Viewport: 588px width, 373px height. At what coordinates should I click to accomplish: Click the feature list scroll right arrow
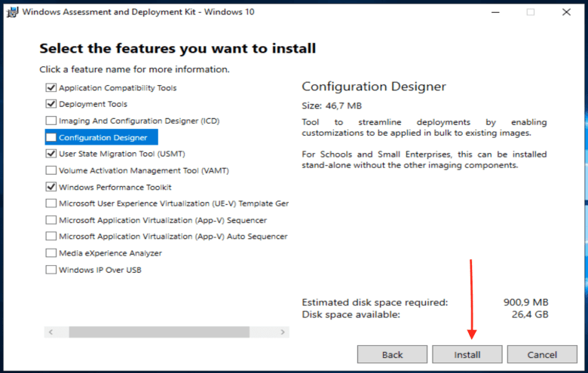tap(283, 332)
